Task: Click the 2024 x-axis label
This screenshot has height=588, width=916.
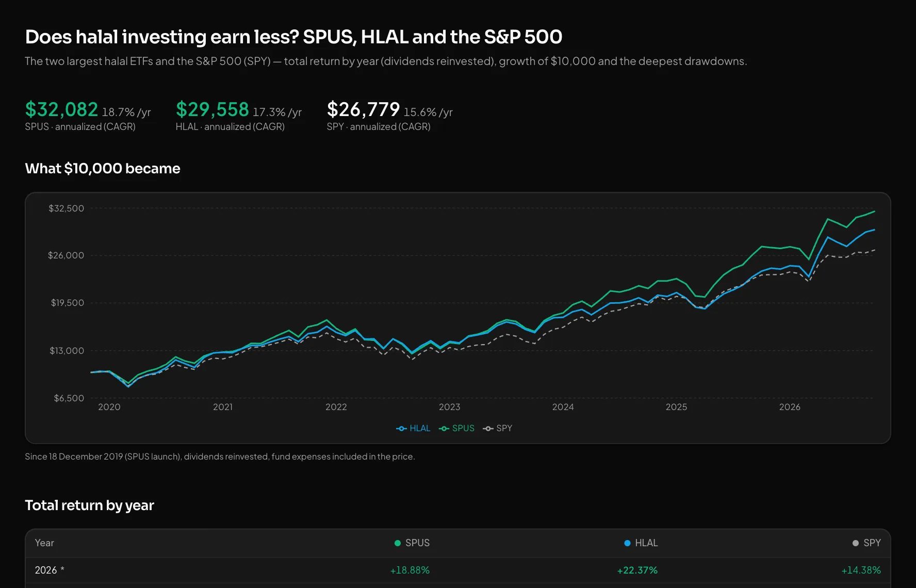Action: (x=563, y=407)
